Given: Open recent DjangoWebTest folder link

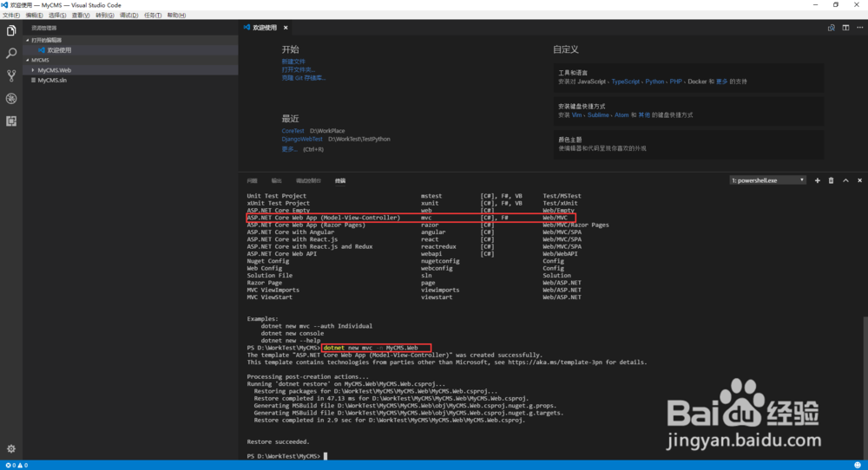Looking at the screenshot, I should (x=302, y=140).
